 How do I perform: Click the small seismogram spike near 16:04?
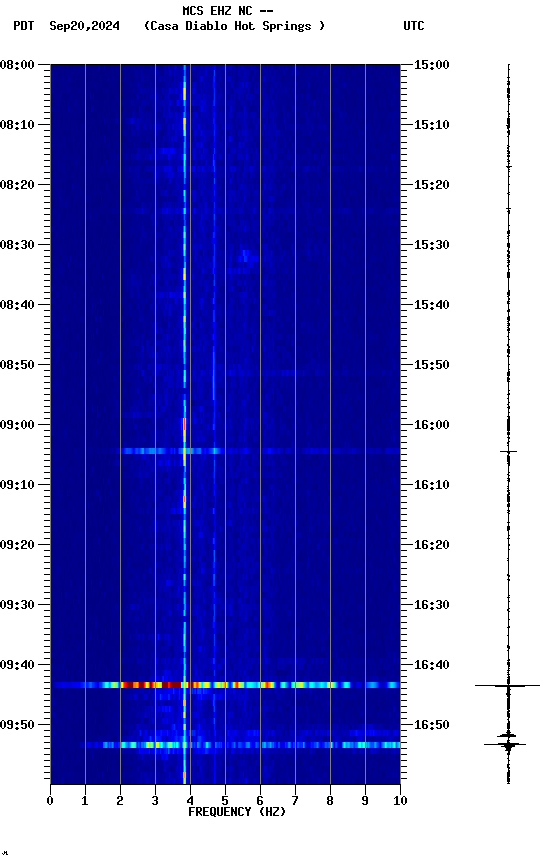point(508,452)
